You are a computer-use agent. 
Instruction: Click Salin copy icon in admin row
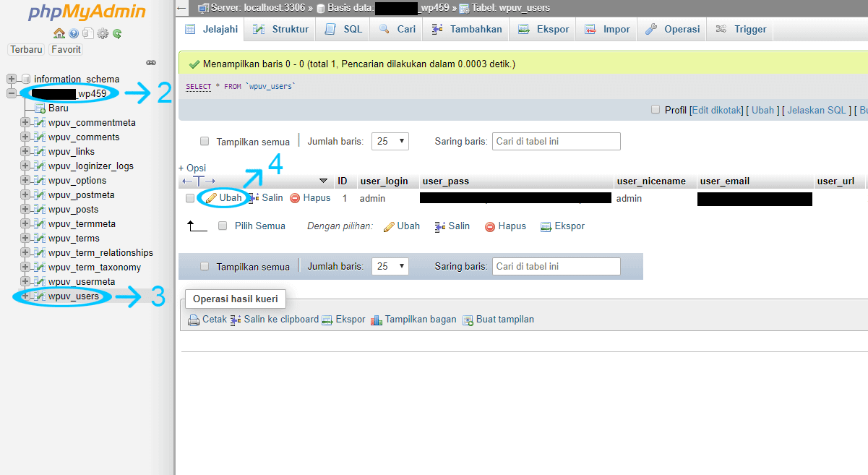[254, 197]
